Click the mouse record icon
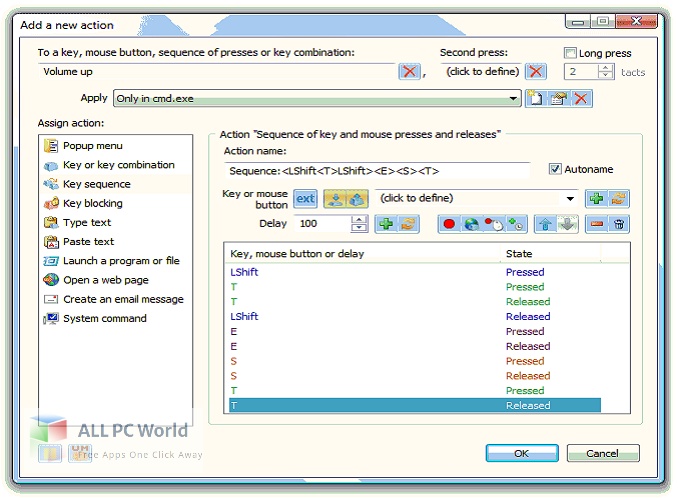Image resolution: width=678 pixels, height=498 pixels. click(x=494, y=224)
